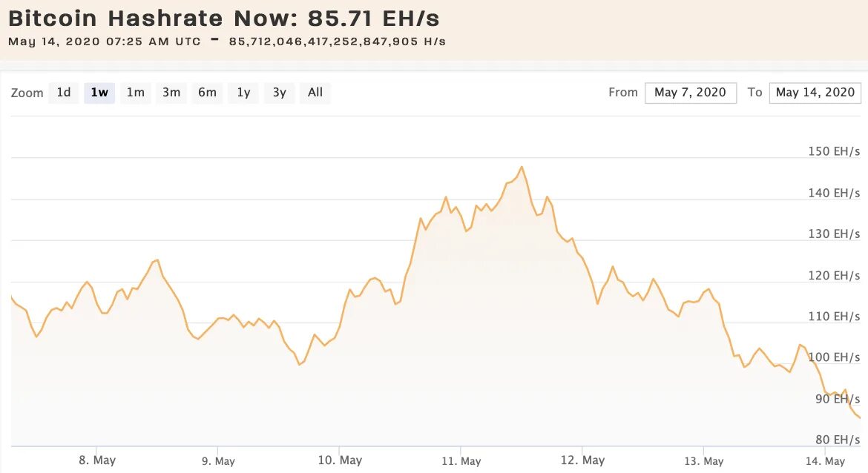Image resolution: width=868 pixels, height=473 pixels.
Task: Switch zoom to 1m
Action: (136, 93)
